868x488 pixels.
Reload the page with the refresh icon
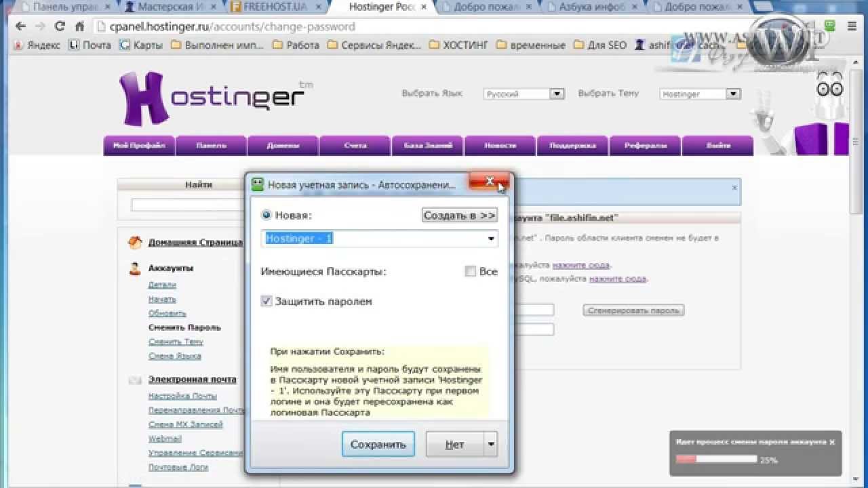(x=60, y=27)
